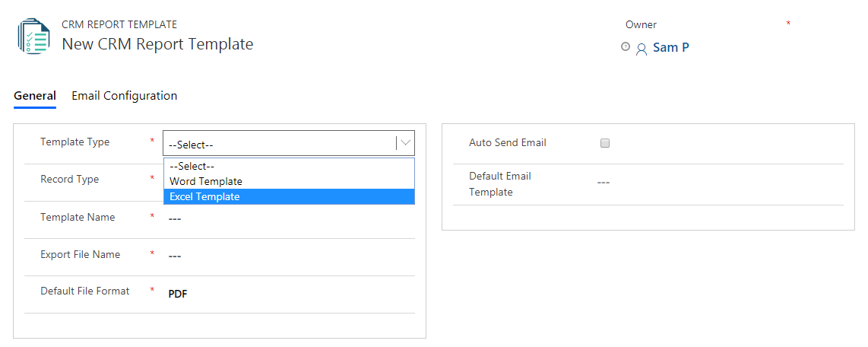868x347 pixels.
Task: Click the Record Type label
Action: click(x=70, y=180)
